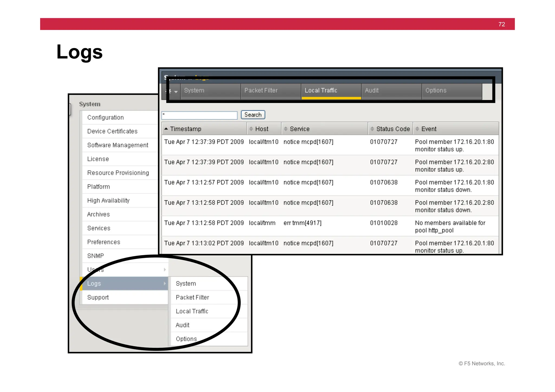The width and height of the screenshot is (555, 392).
Task: Choose Options in the Logs submenu
Action: point(209,339)
